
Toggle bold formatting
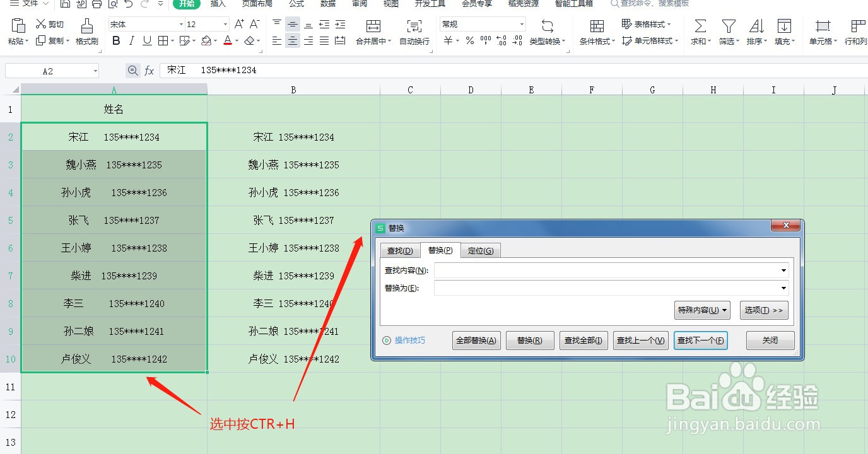116,40
